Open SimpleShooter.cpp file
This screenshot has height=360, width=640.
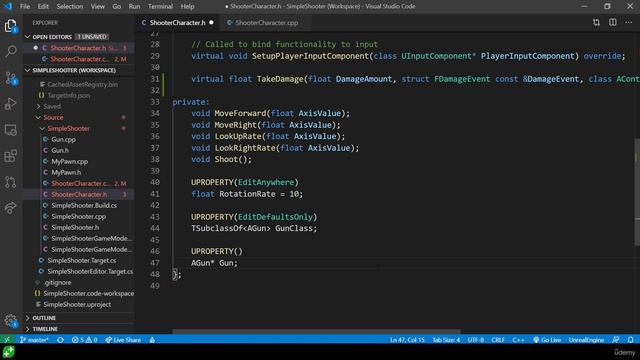coord(78,216)
